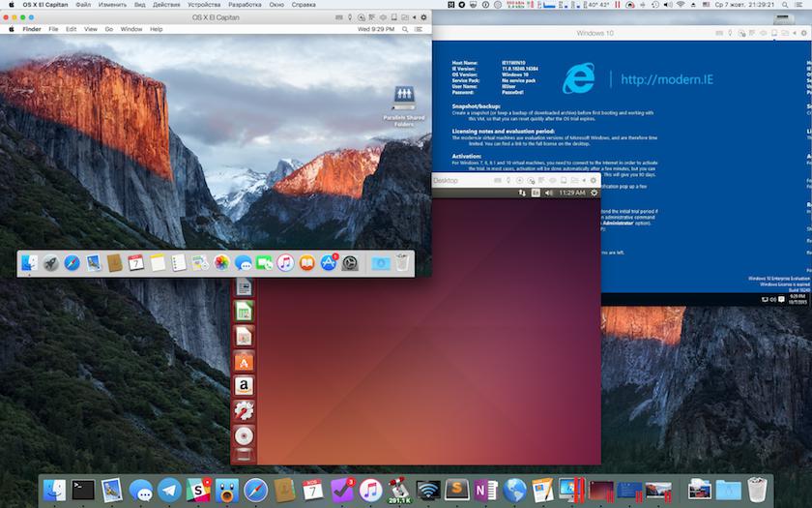812x508 pixels.
Task: Open the Ubuntu session gear menu
Action: (x=594, y=193)
